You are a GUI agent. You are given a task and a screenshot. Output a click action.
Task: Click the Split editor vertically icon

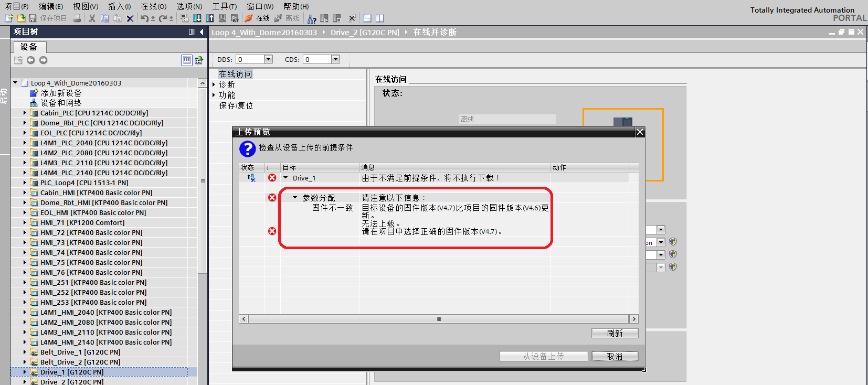pos(380,18)
